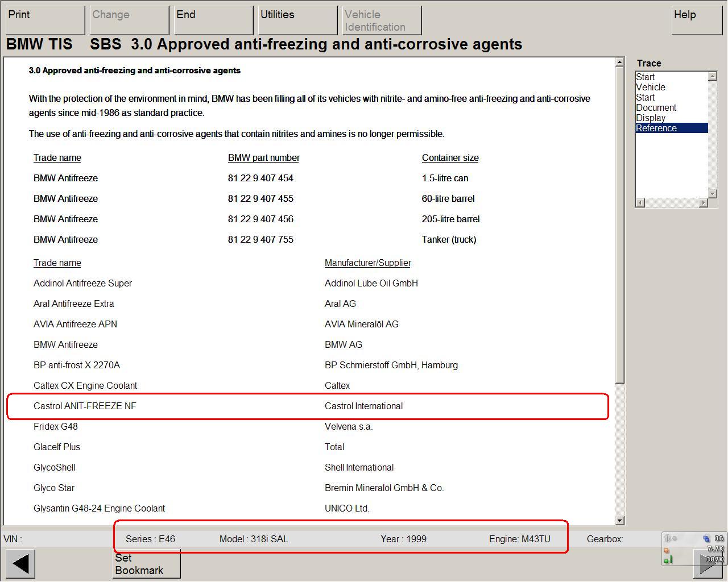Click 'UNICO Ltd.' supplier
The image size is (728, 582).
click(x=347, y=508)
